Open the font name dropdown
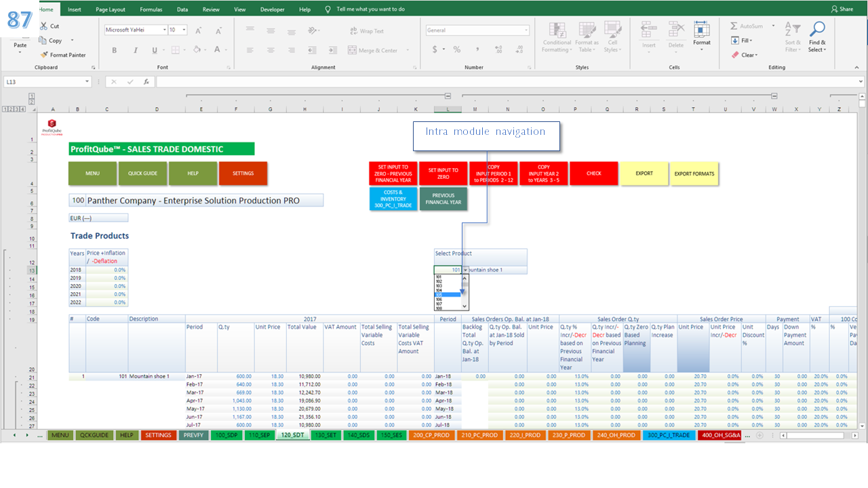This screenshot has width=868, height=488. click(x=165, y=30)
